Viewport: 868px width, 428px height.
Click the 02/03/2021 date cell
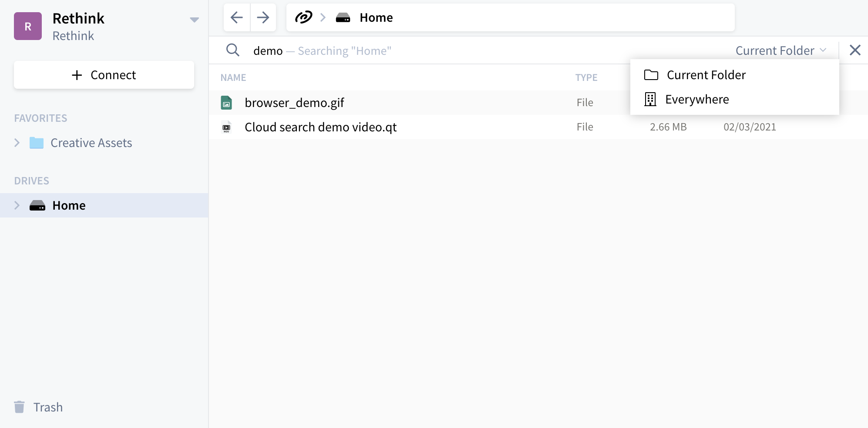(750, 127)
